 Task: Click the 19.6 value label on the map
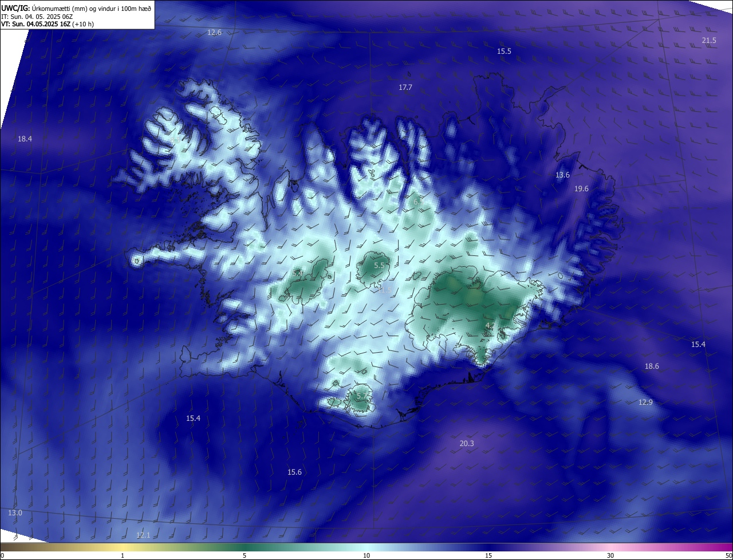pos(582,189)
